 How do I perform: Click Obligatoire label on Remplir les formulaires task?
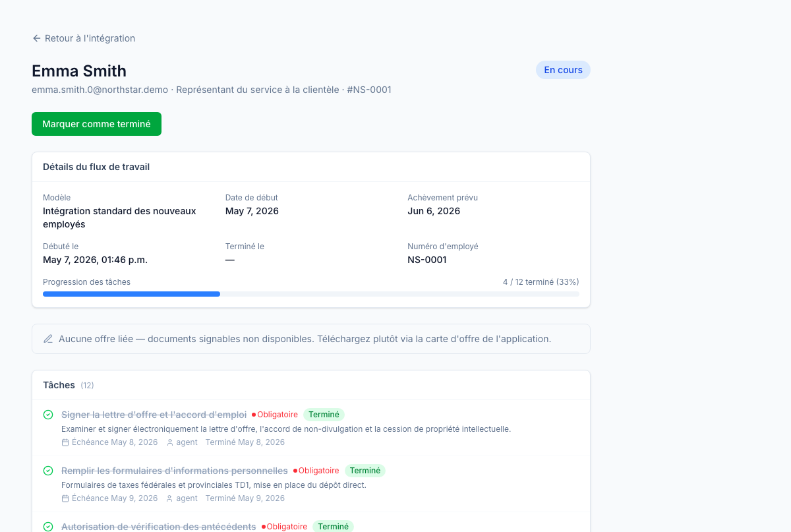[x=316, y=471]
